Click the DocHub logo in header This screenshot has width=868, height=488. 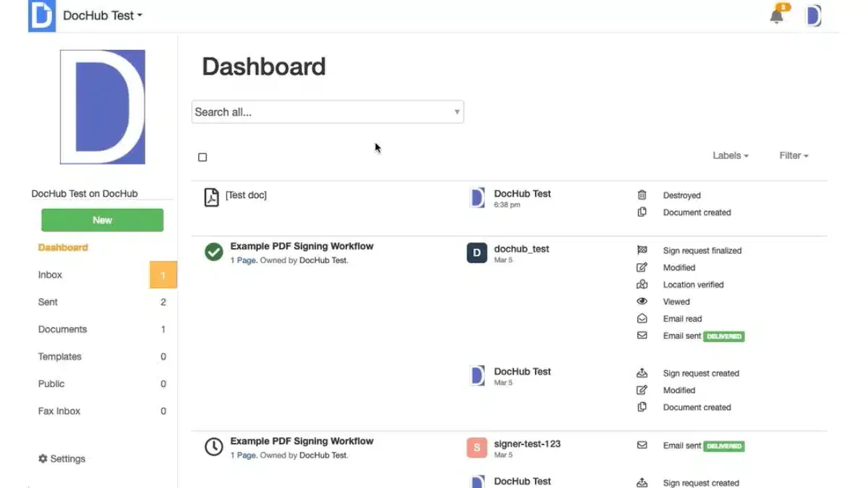41,16
